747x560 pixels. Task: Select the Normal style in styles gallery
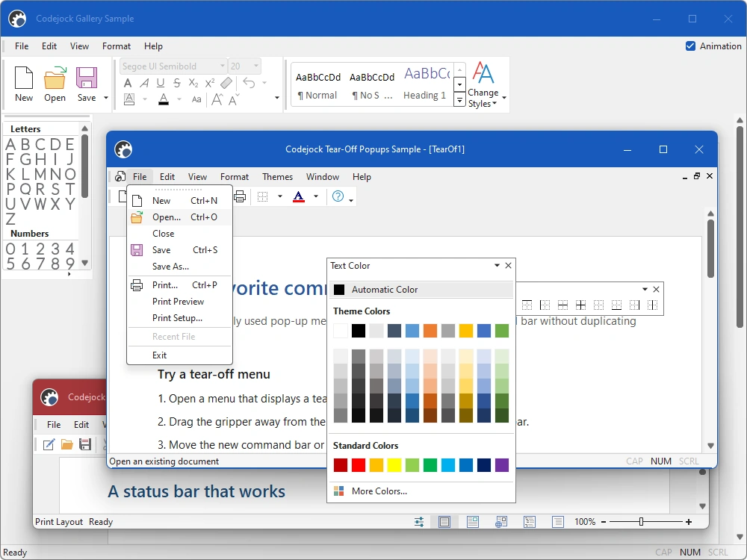point(317,85)
